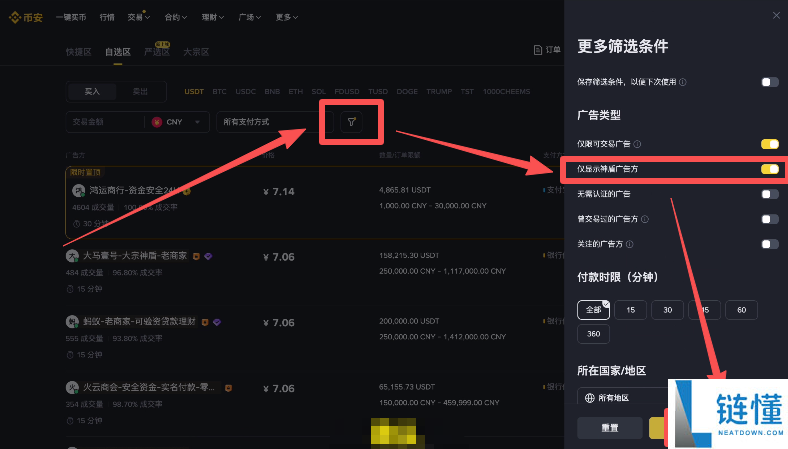
Task: Switch to 严选区 tab
Action: 157,52
